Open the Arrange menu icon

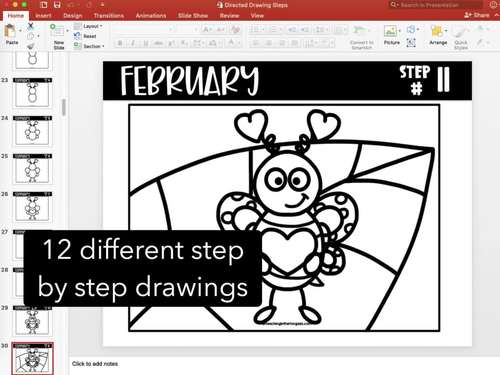pyautogui.click(x=436, y=31)
